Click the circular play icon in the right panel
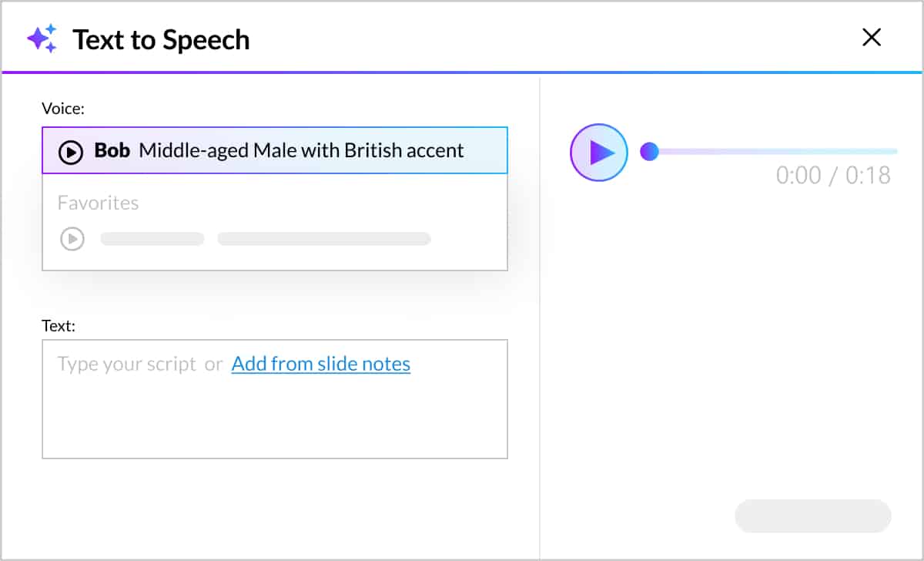The image size is (924, 561). coord(598,152)
